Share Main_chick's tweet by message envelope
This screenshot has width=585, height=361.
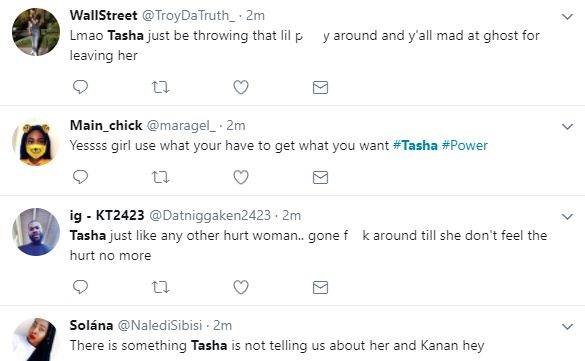[320, 177]
